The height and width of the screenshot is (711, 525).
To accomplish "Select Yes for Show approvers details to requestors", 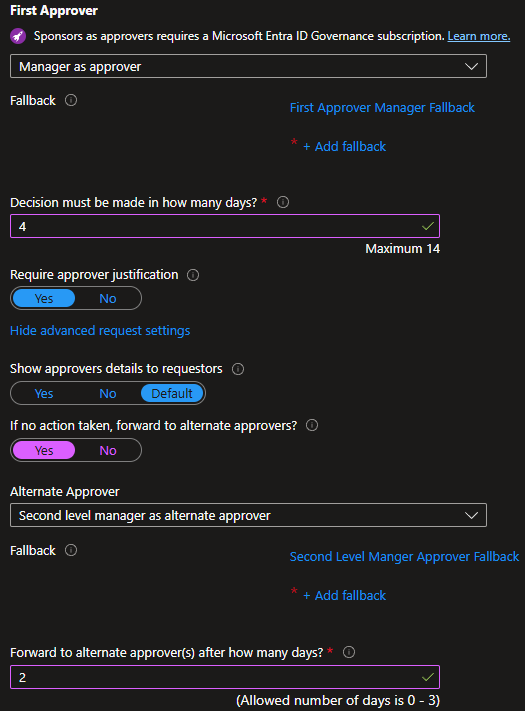I will [x=44, y=393].
